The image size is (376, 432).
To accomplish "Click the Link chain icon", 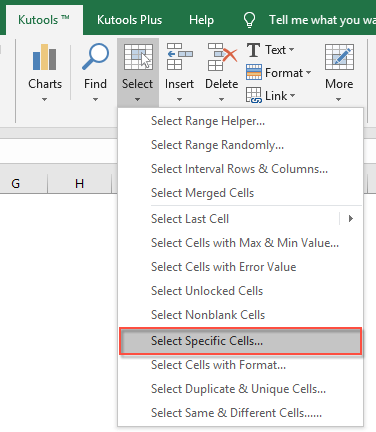I will pyautogui.click(x=254, y=95).
